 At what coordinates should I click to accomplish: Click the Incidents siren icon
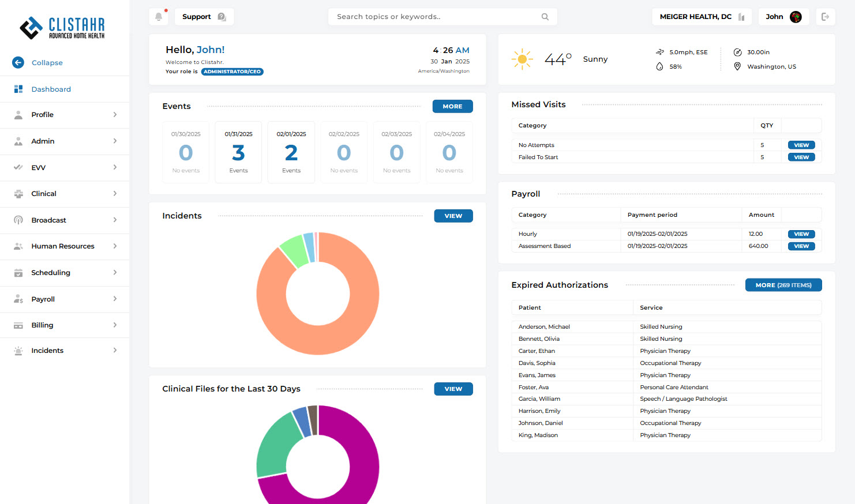[18, 351]
